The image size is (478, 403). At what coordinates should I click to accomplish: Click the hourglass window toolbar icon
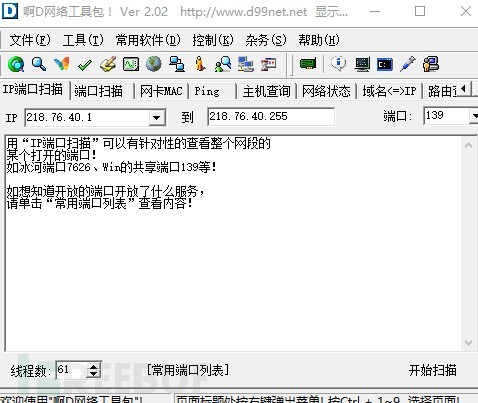click(269, 64)
